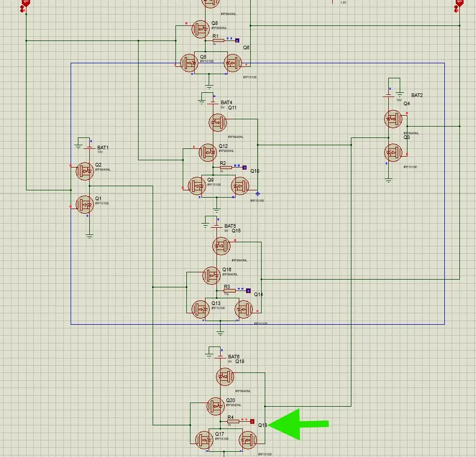This screenshot has width=476, height=457.
Task: Select the Q13 MOSFET symbol
Action: pos(201,309)
